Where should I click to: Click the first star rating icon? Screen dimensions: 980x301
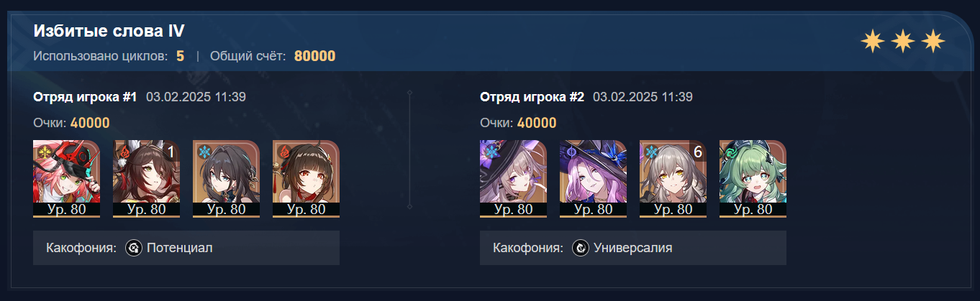872,42
